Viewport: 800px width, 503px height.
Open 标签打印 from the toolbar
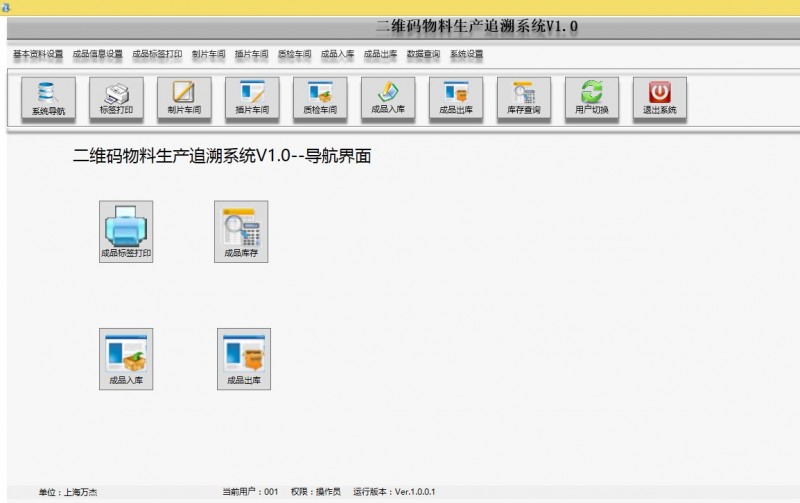point(116,99)
